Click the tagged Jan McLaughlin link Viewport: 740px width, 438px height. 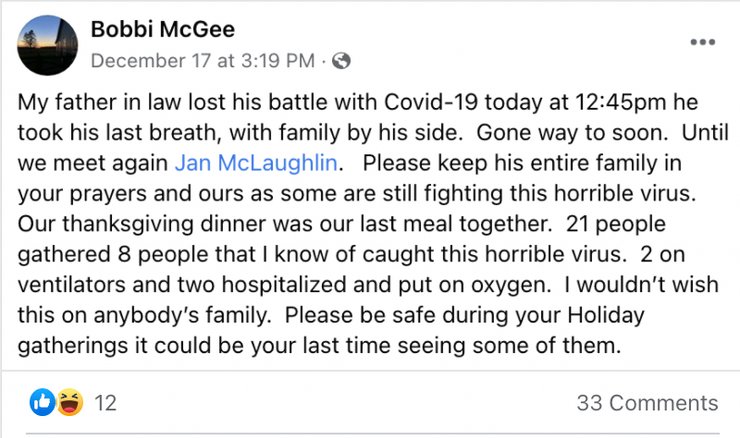coord(256,163)
